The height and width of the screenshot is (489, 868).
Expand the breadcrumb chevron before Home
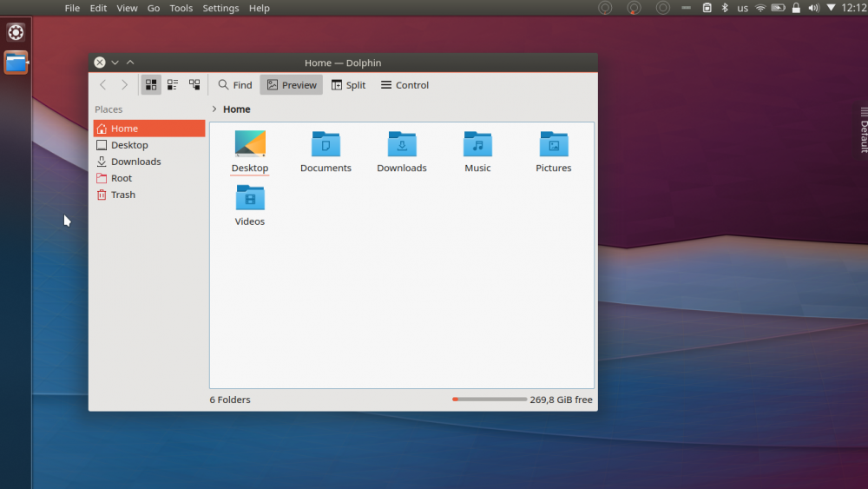click(x=214, y=109)
